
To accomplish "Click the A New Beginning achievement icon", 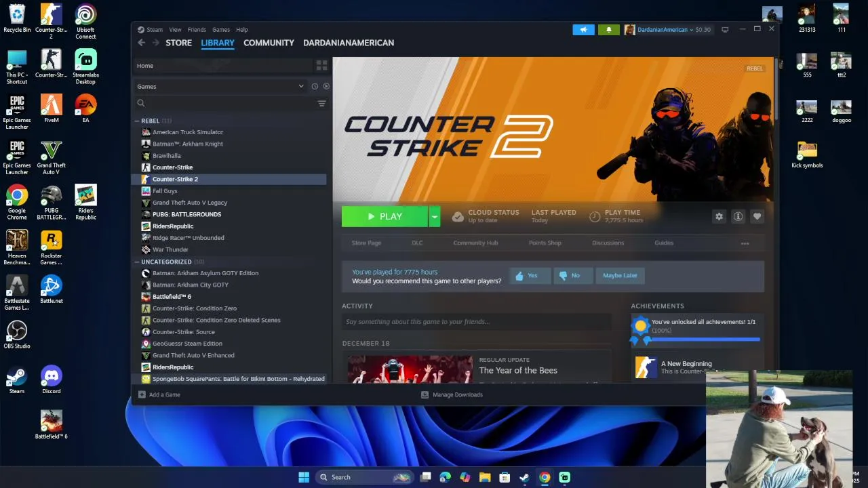I will pos(646,367).
